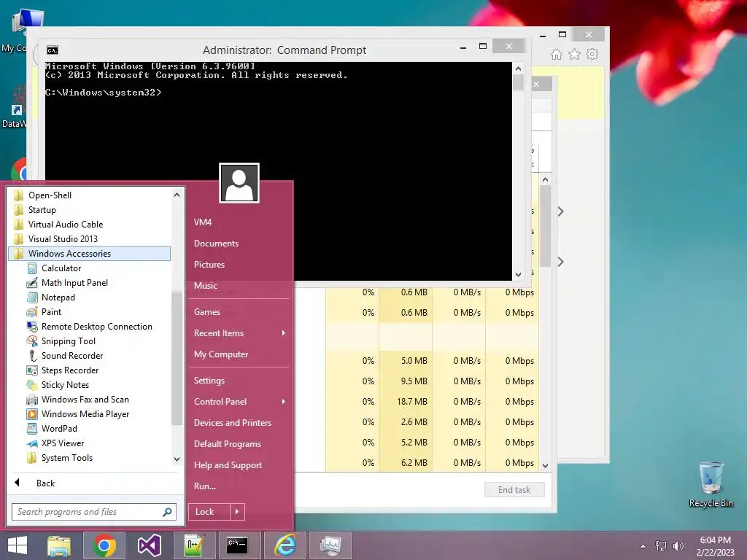
Task: Click the taskbar clock showing 6:04 PM
Action: [x=715, y=546]
